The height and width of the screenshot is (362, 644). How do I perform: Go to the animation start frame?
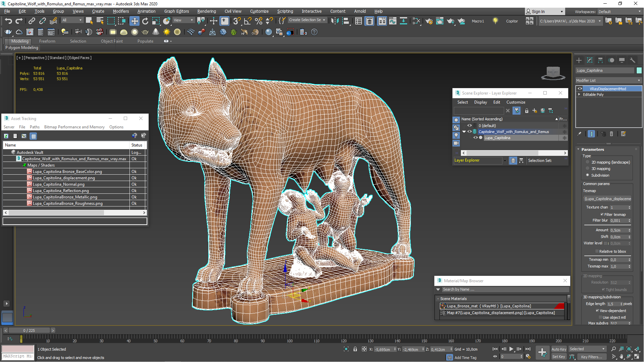(x=495, y=349)
